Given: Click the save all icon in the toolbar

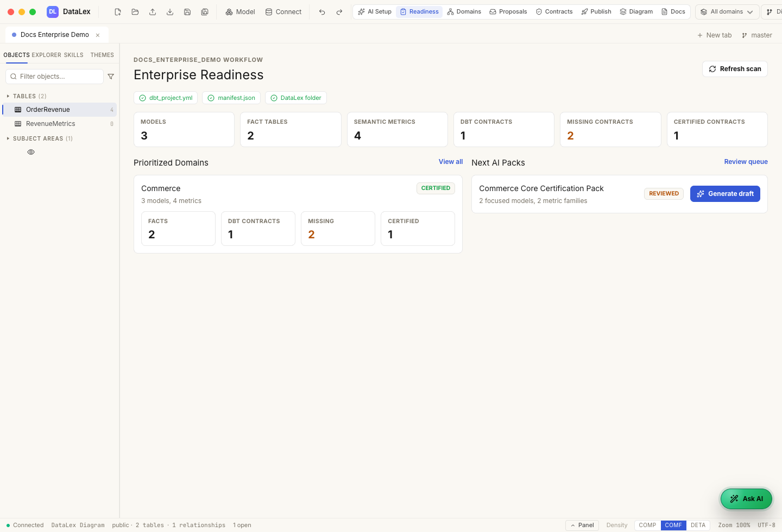Looking at the screenshot, I should point(205,12).
